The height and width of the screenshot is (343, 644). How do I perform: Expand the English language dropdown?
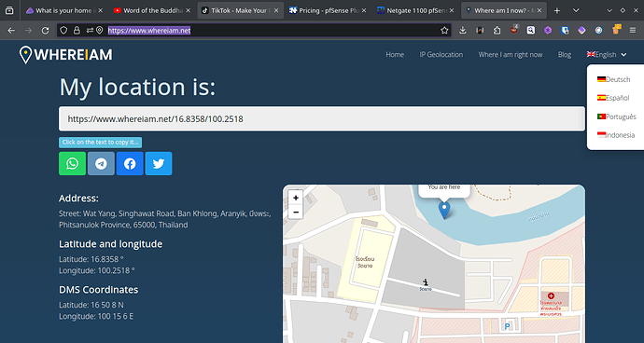click(607, 55)
